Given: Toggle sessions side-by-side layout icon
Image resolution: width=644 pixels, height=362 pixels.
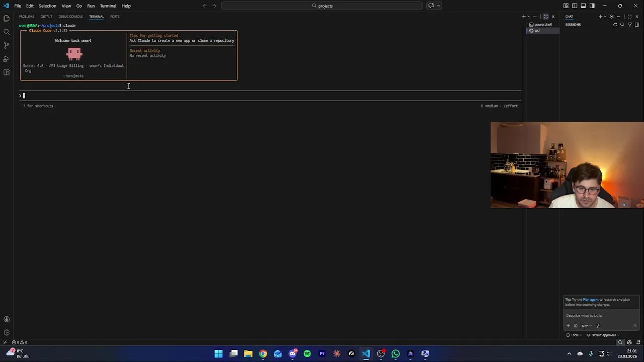Looking at the screenshot, I should pos(637,25).
